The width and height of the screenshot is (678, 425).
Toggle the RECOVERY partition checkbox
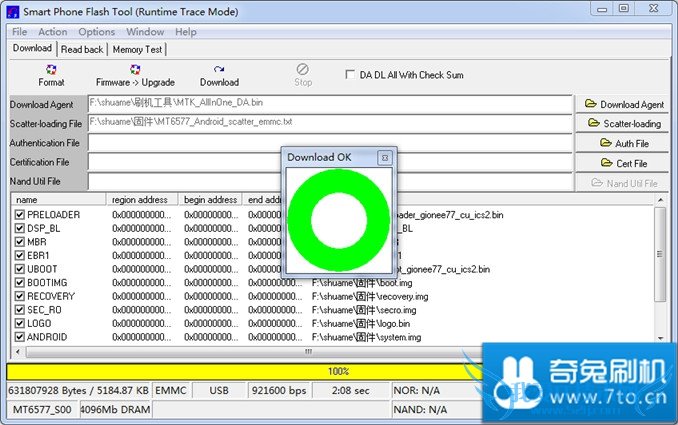[20, 296]
